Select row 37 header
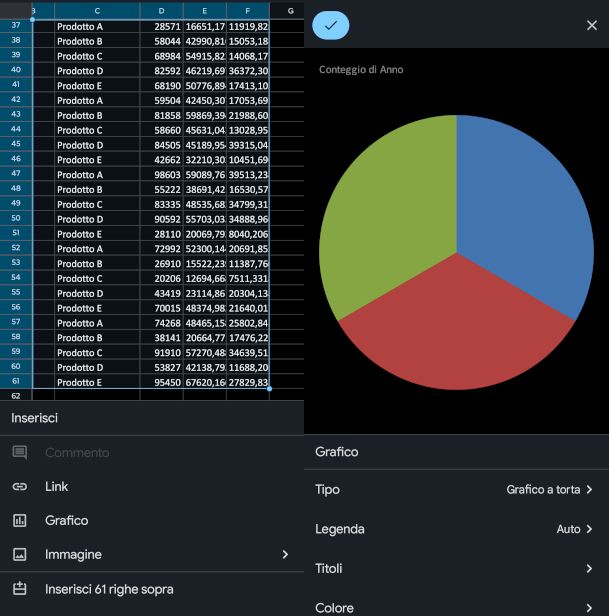 point(16,26)
